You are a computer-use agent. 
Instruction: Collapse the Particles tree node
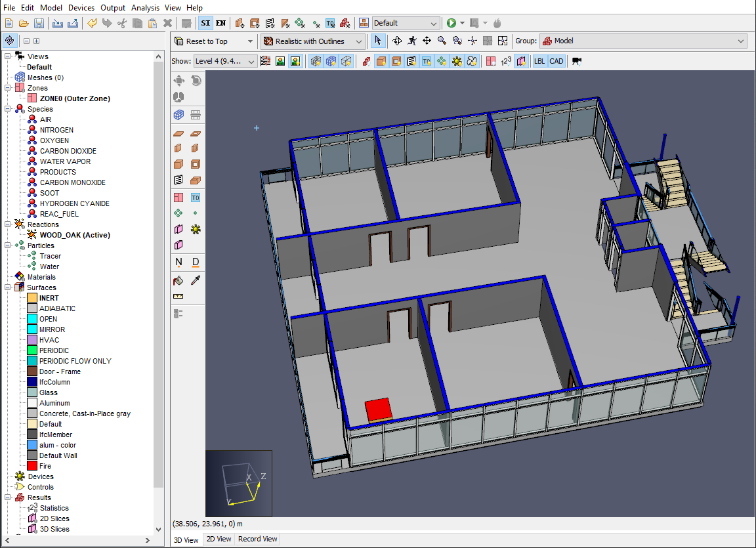8,245
